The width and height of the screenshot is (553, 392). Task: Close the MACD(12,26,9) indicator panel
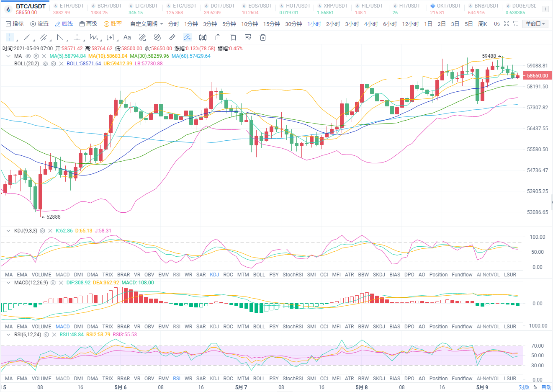point(61,283)
